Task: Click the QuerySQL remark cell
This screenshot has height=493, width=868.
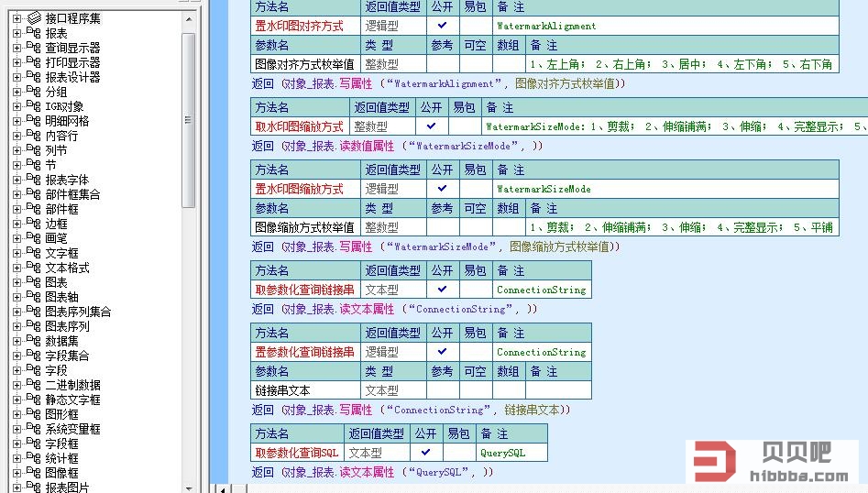Action: point(512,453)
